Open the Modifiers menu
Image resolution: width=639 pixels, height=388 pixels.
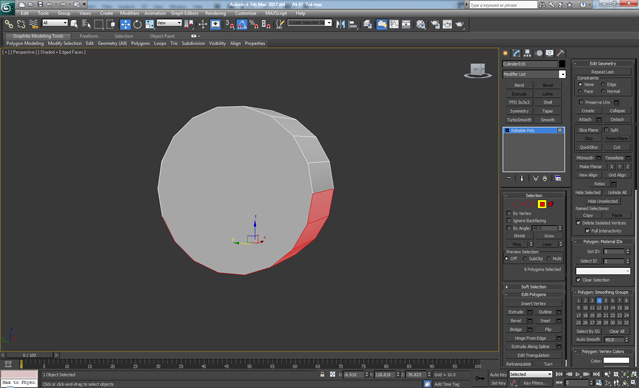point(130,13)
